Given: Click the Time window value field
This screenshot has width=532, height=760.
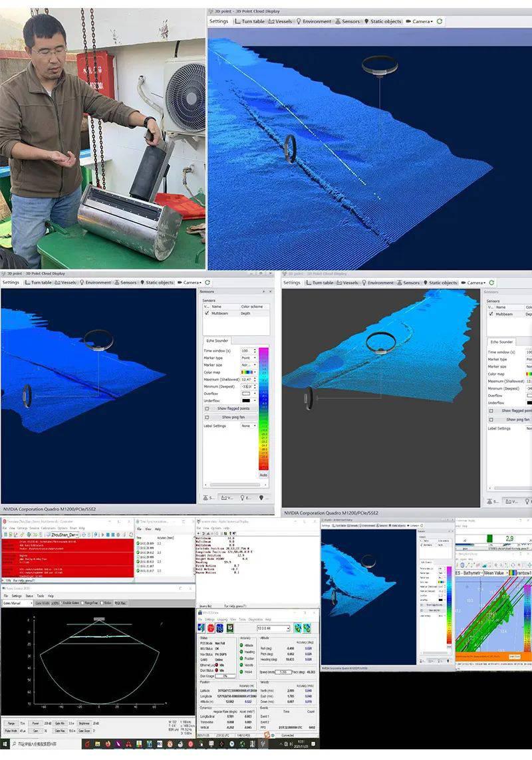Looking at the screenshot, I should (x=245, y=350).
